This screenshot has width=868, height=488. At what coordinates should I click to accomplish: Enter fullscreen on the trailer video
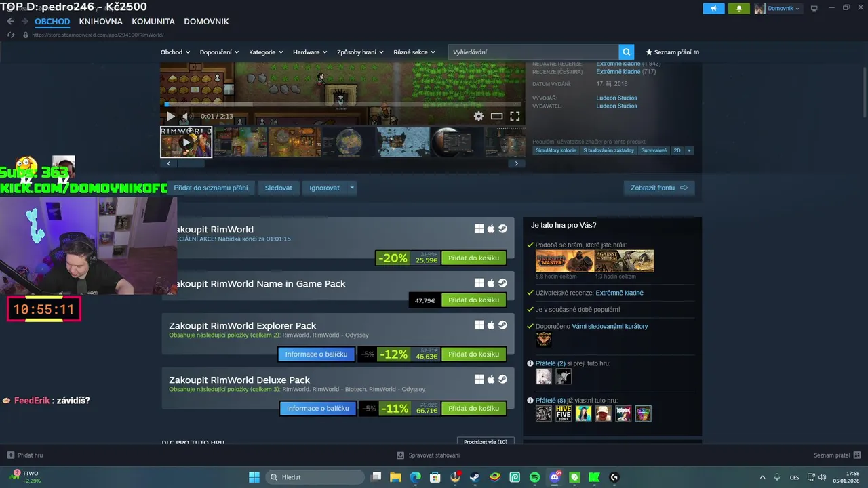tap(515, 116)
